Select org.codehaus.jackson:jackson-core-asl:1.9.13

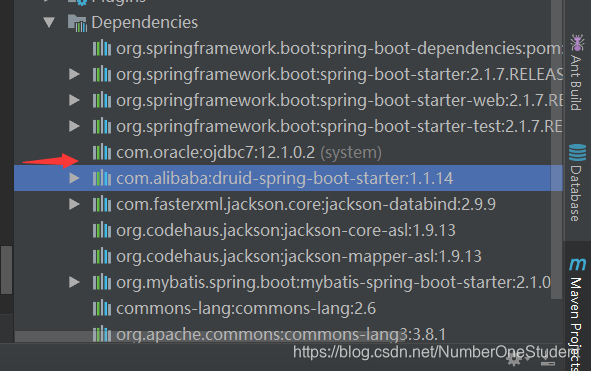(x=286, y=231)
